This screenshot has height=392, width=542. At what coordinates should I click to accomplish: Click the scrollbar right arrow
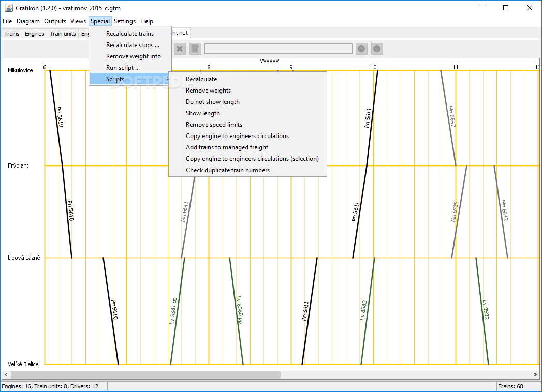(535, 374)
